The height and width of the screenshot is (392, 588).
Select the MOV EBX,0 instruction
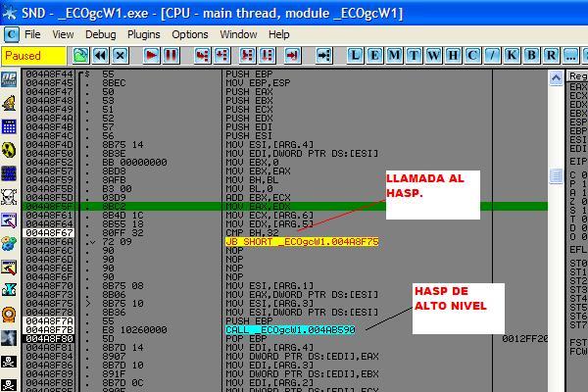pyautogui.click(x=254, y=163)
